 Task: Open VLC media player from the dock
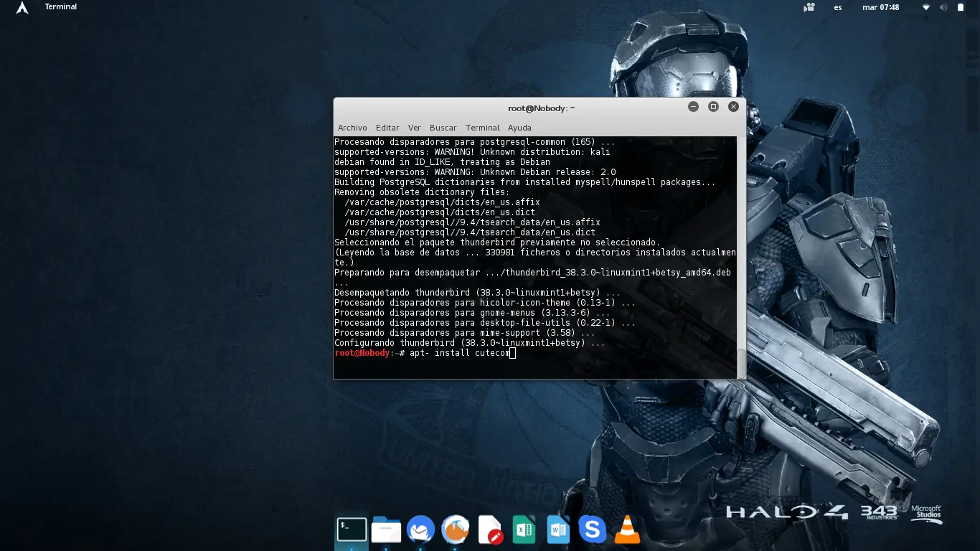628,530
